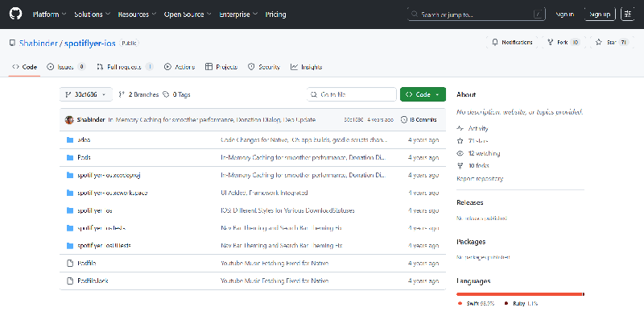
Task: Open the Security tab
Action: 264,67
